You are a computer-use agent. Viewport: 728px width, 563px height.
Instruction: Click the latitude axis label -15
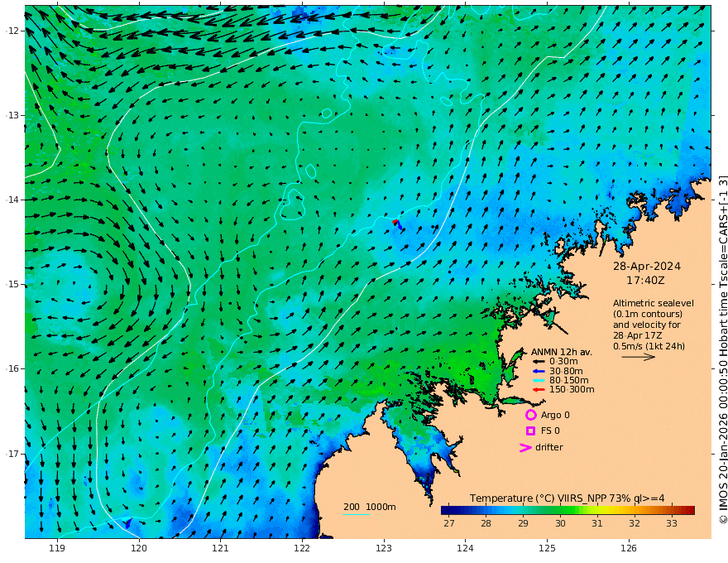pos(12,284)
